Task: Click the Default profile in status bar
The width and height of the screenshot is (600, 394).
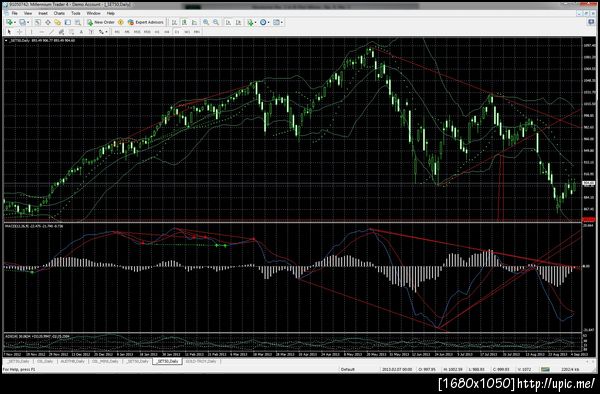Action: pos(347,370)
